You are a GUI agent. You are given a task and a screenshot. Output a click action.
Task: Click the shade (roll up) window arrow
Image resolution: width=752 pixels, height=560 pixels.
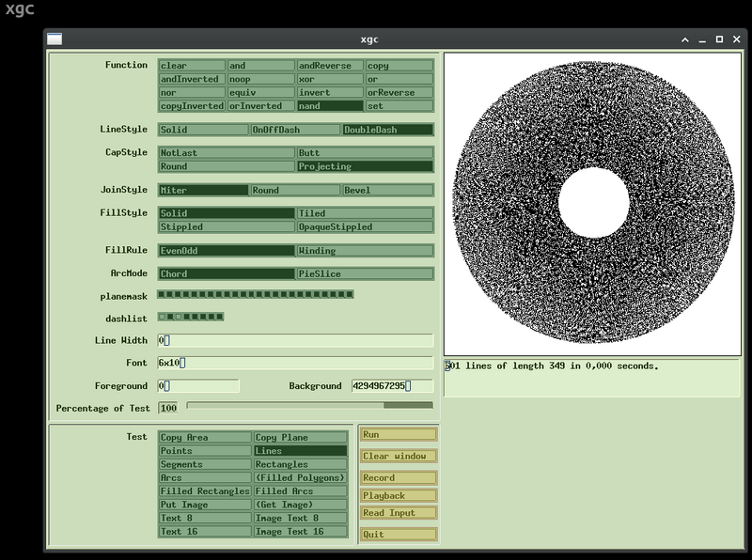click(685, 39)
